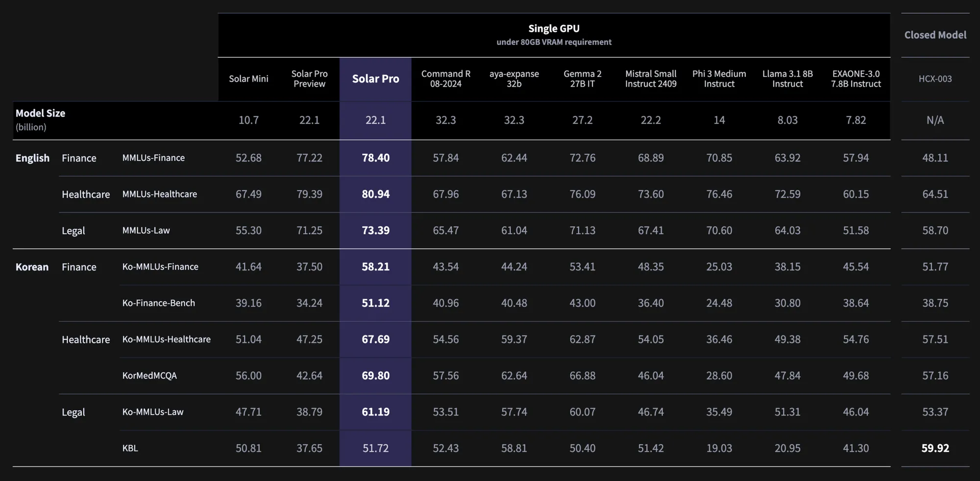Select the KBL row label
This screenshot has height=481, width=980.
tap(130, 448)
